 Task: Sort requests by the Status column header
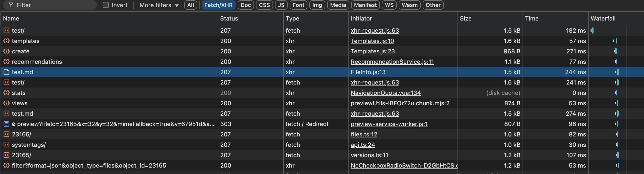229,19
